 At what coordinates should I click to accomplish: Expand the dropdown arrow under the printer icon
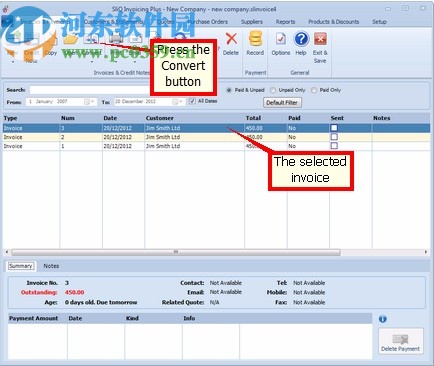click(x=116, y=62)
